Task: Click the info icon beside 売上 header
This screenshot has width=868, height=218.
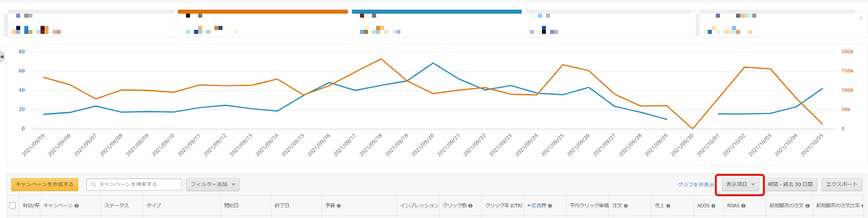Action: [668, 206]
